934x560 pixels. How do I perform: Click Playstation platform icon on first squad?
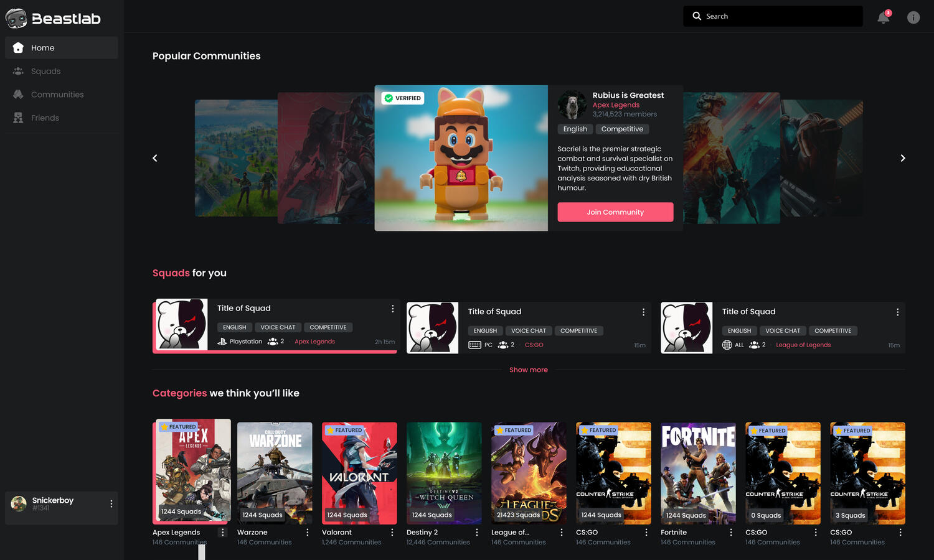222,342
